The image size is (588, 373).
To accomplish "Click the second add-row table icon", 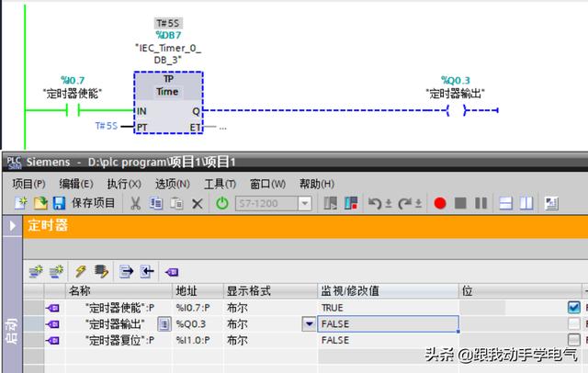I will pyautogui.click(x=56, y=271).
